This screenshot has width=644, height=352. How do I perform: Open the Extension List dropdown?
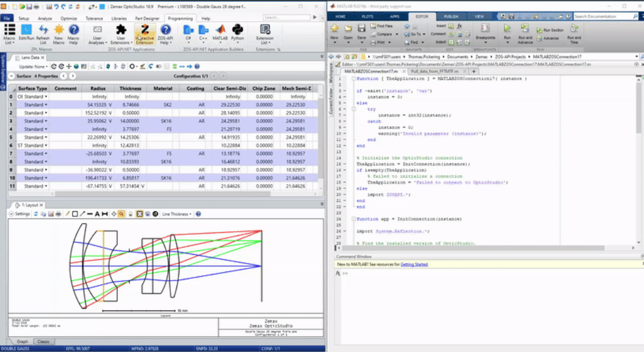[265, 34]
